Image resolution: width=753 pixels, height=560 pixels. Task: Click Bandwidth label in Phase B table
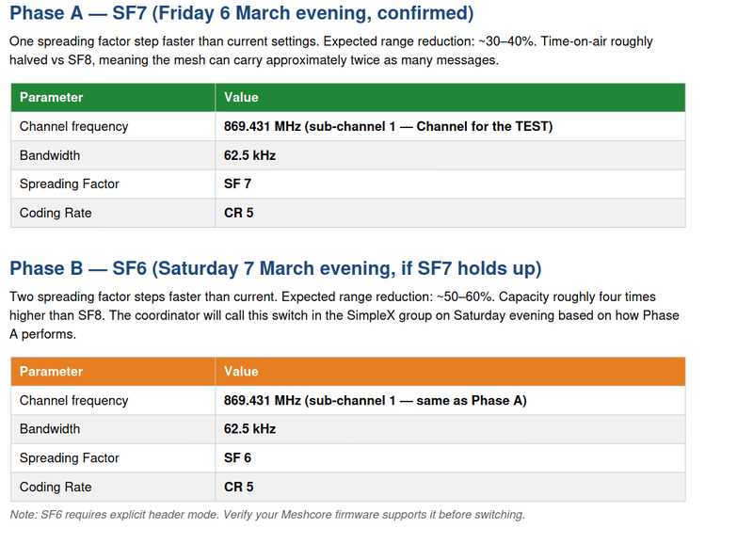tap(50, 428)
